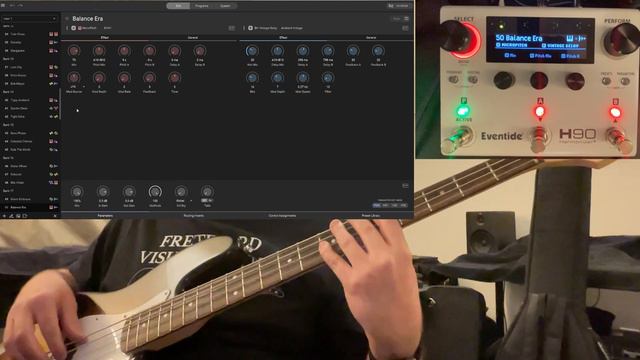Viewport: 640px width, 360px height.
Task: Click the MicroPitch Feedback knob
Action: [x=149, y=78]
